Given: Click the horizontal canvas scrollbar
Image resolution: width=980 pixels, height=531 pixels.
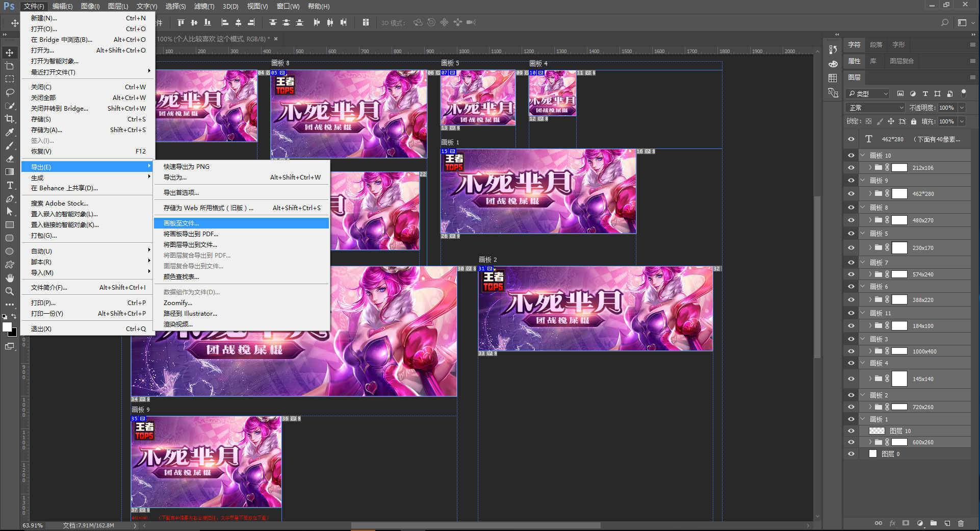Looking at the screenshot, I should point(476,525).
